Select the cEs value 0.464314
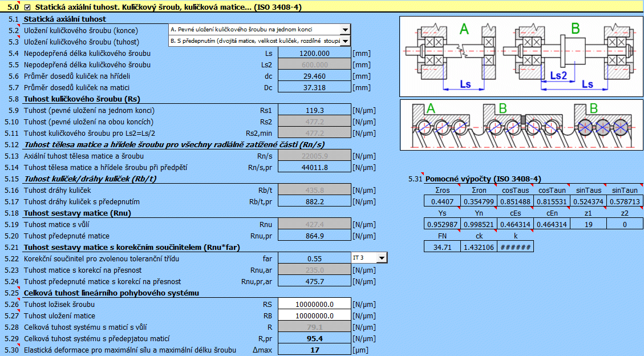Viewport: 644px width, 356px height. point(516,225)
